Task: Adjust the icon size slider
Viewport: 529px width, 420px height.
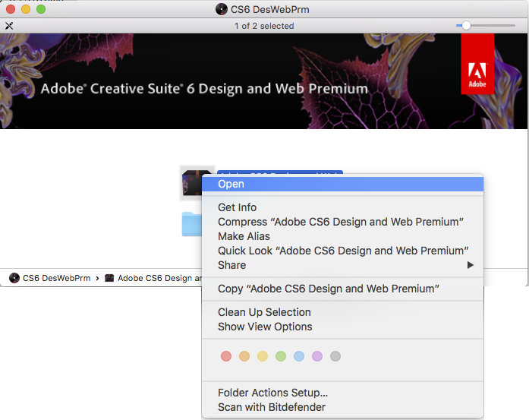Action: [486, 26]
